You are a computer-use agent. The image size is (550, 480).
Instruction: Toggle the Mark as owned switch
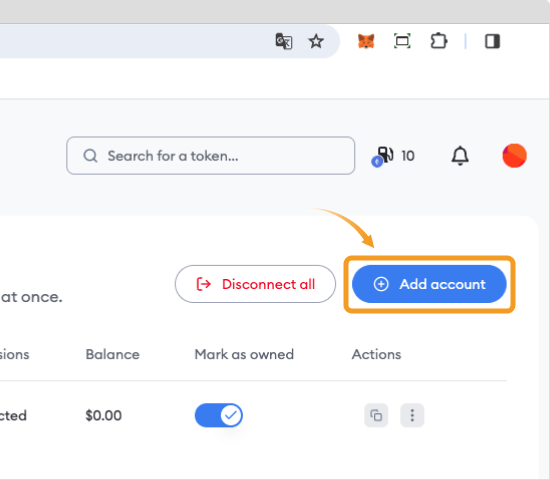[x=219, y=415]
